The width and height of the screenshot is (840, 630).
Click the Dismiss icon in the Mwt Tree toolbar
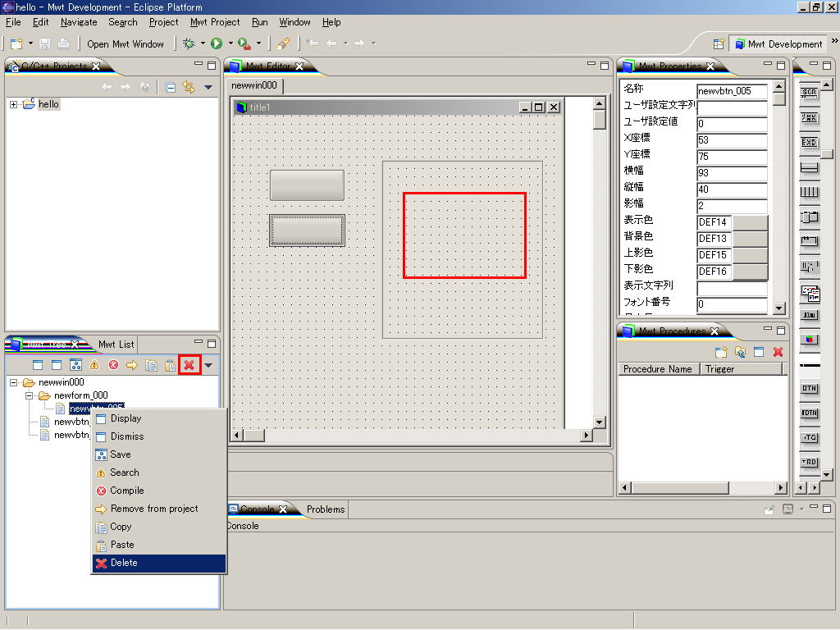coord(57,365)
